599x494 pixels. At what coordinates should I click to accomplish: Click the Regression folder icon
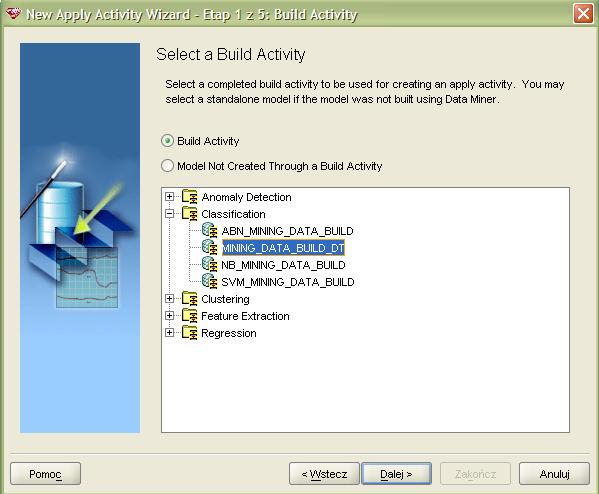tap(189, 332)
